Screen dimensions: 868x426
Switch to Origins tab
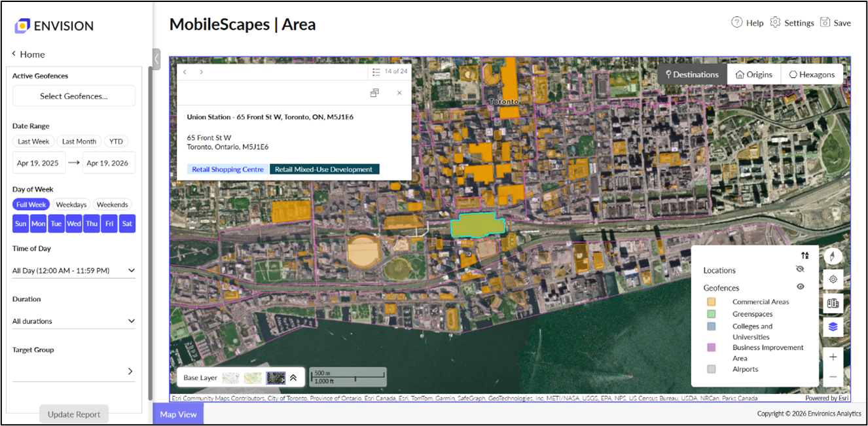click(x=753, y=75)
